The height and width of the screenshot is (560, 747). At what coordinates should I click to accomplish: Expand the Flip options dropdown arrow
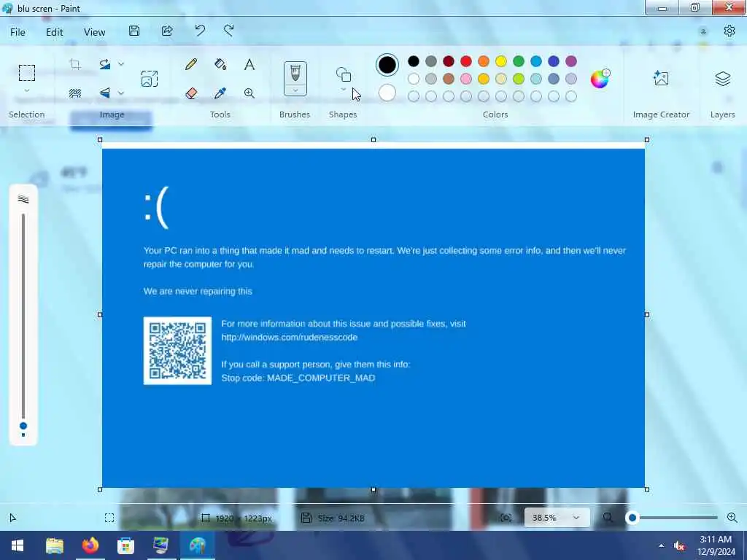click(x=121, y=93)
